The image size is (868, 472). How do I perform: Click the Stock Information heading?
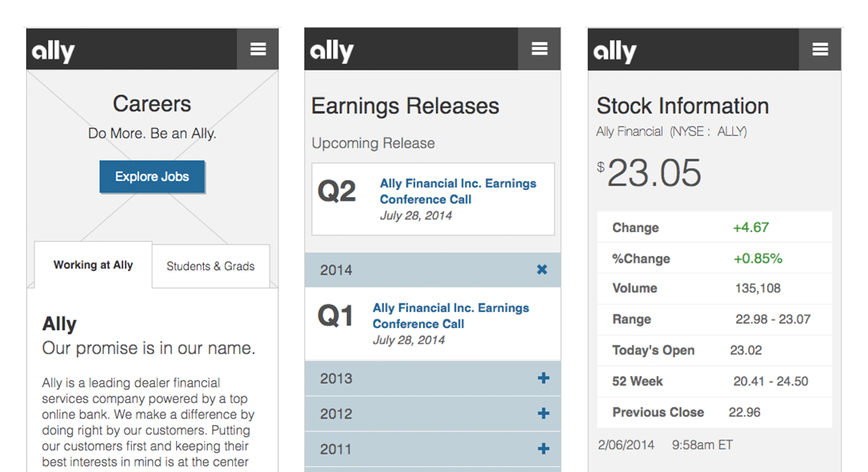click(683, 106)
